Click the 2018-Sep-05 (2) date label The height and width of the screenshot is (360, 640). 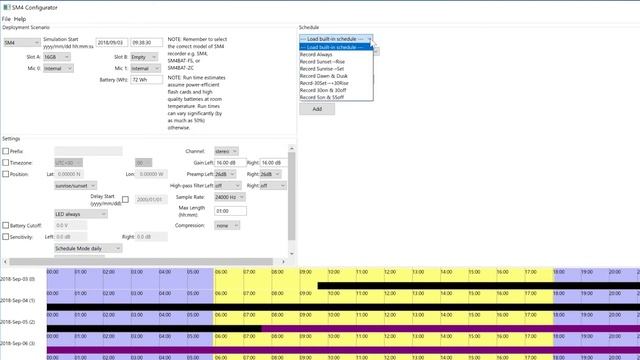[x=18, y=322]
